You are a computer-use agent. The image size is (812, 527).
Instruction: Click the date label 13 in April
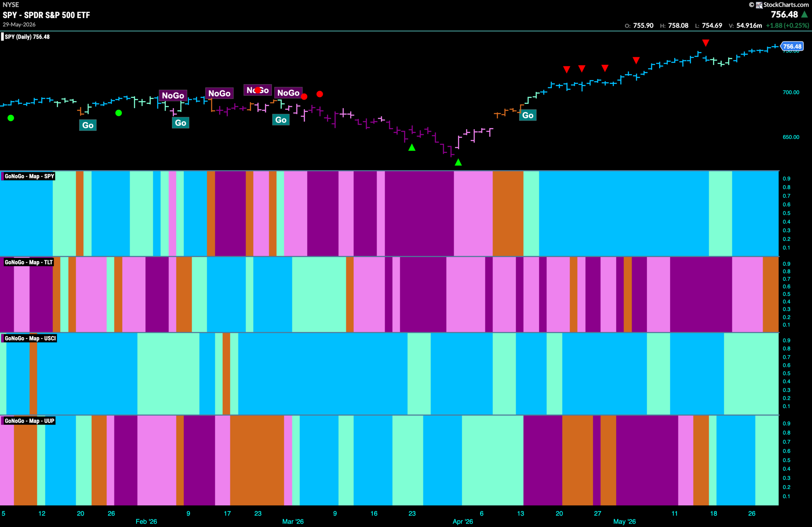tap(520, 513)
